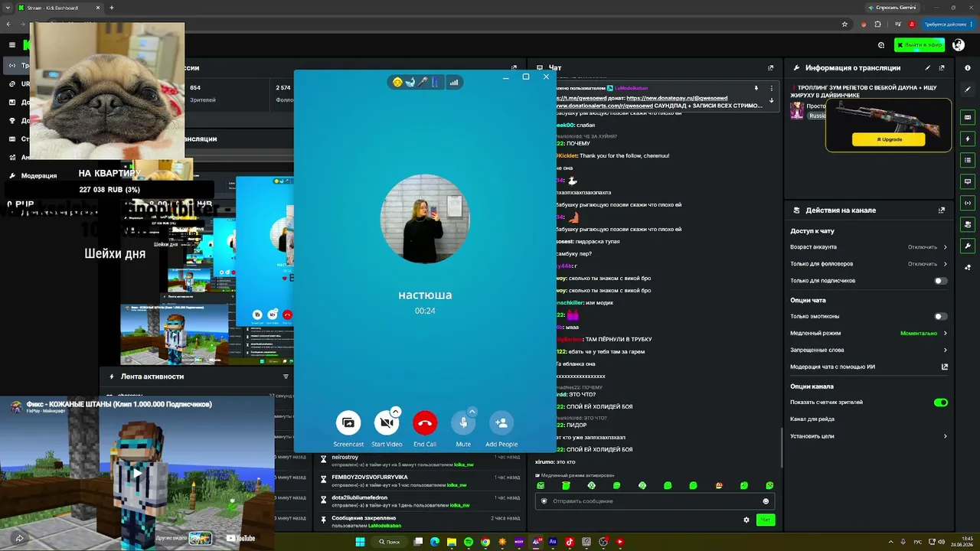Click Спросить Gemini in browser title bar
The height and width of the screenshot is (551, 980).
tap(892, 8)
